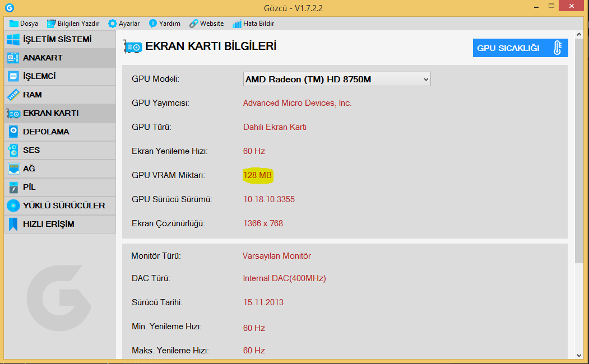Image resolution: width=589 pixels, height=364 pixels.
Task: Click AMD Radeon (TM) HD 8750M model text
Action: click(308, 79)
